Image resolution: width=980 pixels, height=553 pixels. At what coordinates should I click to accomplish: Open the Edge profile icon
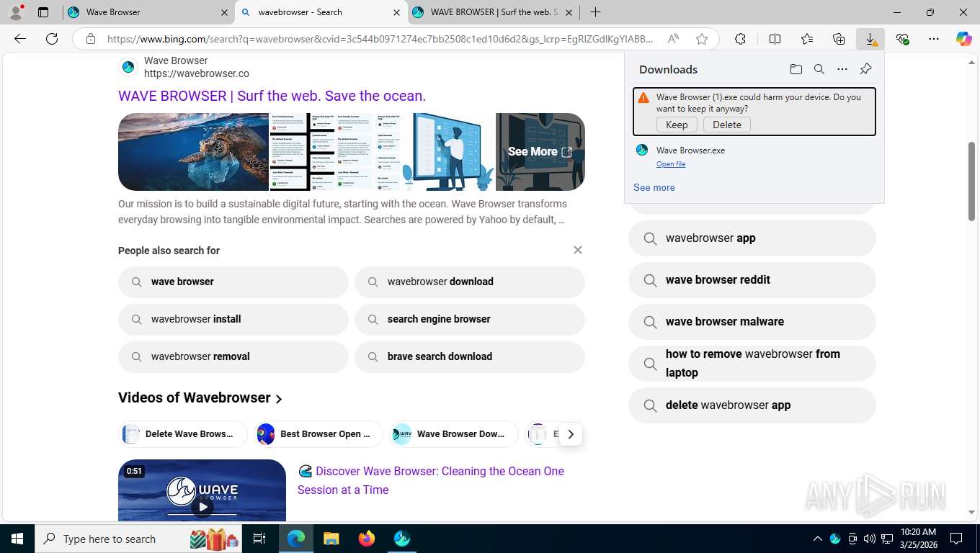coord(16,12)
